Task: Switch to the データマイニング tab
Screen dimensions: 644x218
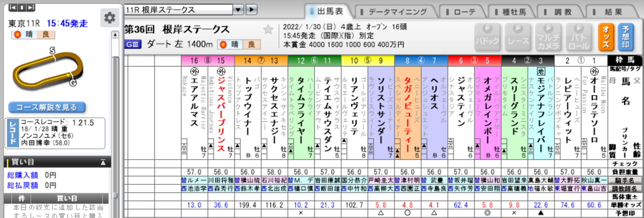Action: (x=397, y=11)
